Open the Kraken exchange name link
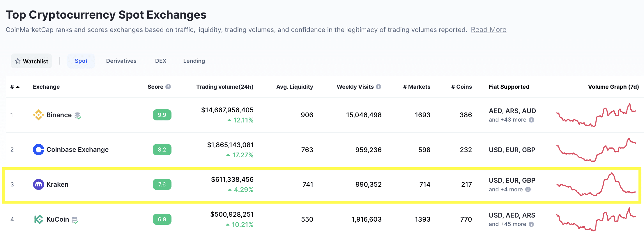 pyautogui.click(x=57, y=184)
